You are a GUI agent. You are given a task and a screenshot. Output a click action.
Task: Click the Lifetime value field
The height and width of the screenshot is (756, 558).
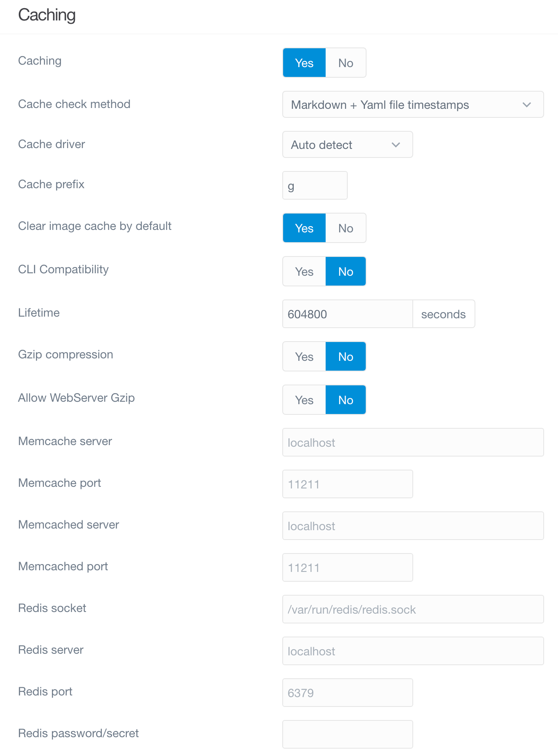pos(347,314)
